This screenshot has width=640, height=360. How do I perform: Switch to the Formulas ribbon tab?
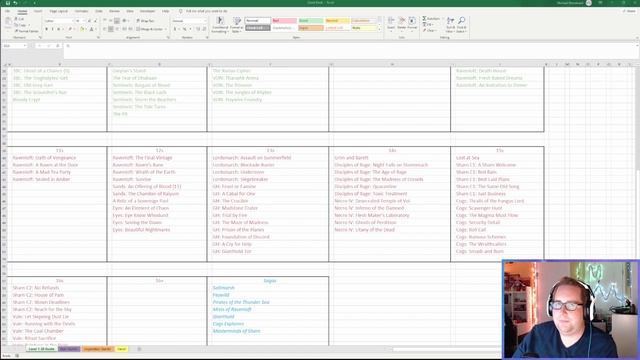81,11
